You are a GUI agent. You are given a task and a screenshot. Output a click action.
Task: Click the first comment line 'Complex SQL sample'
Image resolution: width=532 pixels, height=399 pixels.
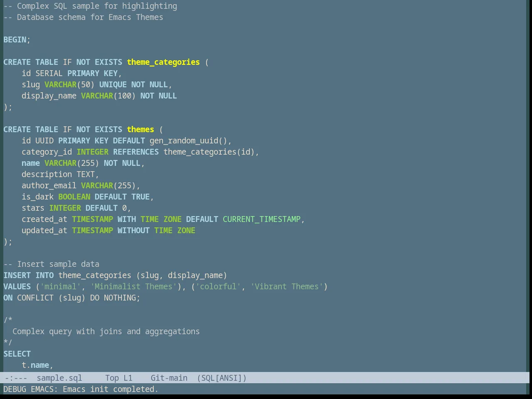[x=90, y=6]
